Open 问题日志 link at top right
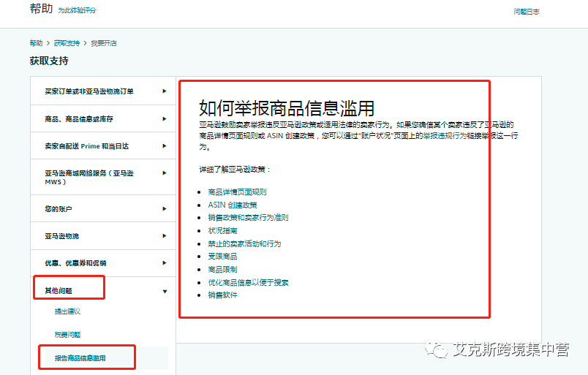The width and height of the screenshot is (588, 375). pyautogui.click(x=527, y=12)
